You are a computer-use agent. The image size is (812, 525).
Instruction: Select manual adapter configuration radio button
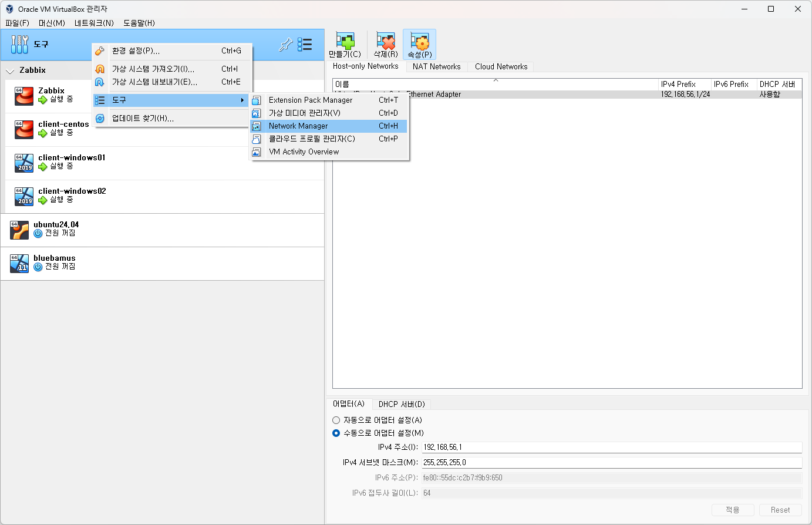[x=336, y=433]
